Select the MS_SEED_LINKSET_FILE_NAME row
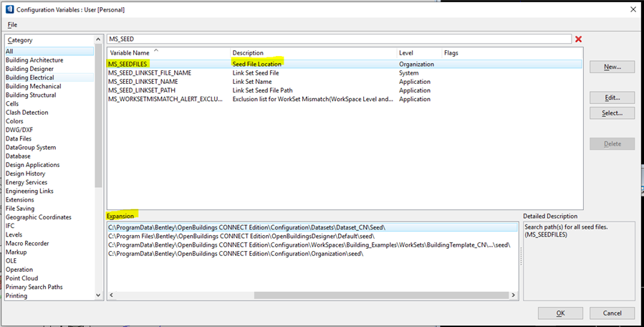Viewport: 644px width, 327px height. pyautogui.click(x=345, y=73)
